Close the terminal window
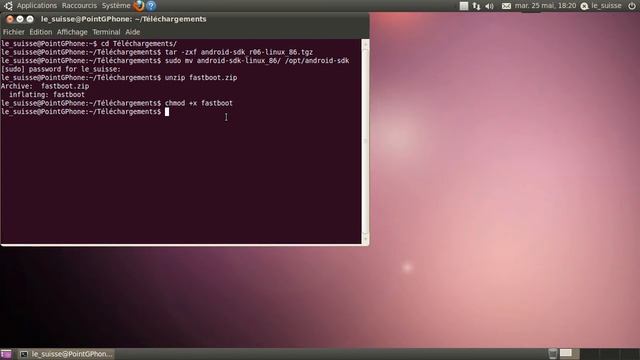Viewport: 640px width, 360px height. pyautogui.click(x=10, y=19)
